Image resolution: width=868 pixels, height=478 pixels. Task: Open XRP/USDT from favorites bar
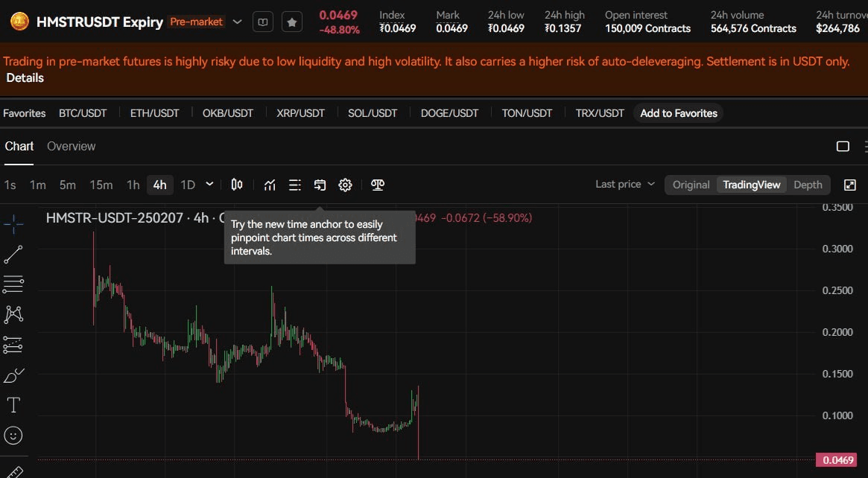300,113
